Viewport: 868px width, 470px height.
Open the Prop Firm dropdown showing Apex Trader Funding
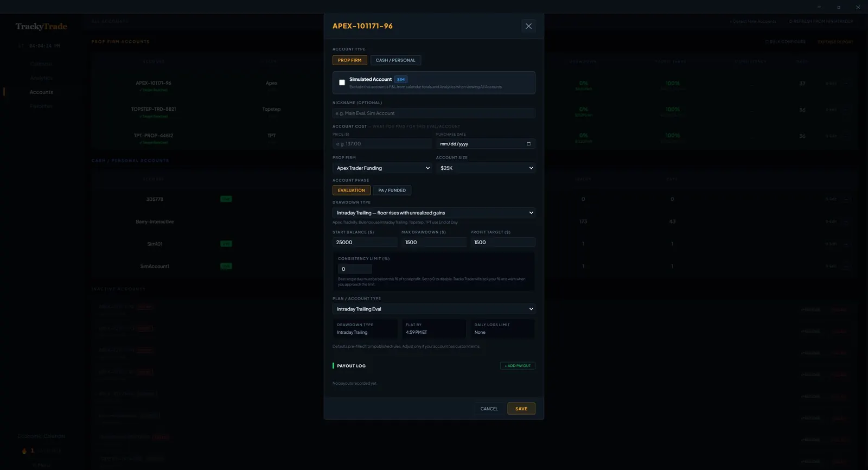(382, 168)
